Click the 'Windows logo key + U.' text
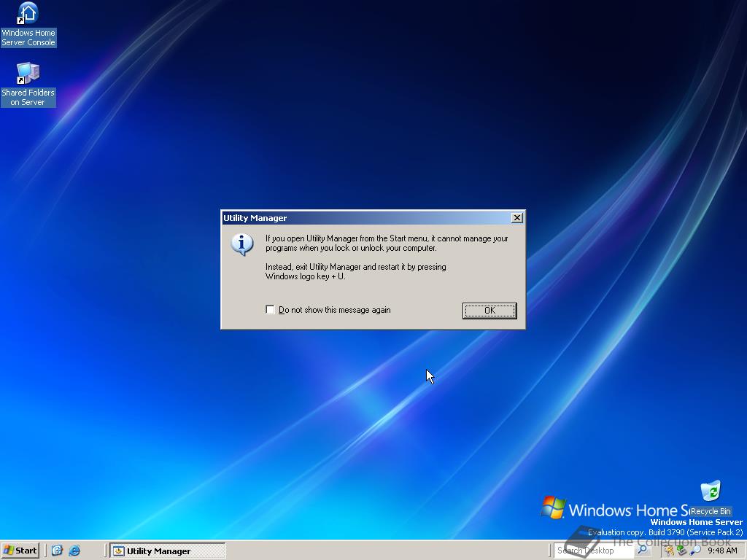The width and height of the screenshot is (747, 560). [x=306, y=276]
